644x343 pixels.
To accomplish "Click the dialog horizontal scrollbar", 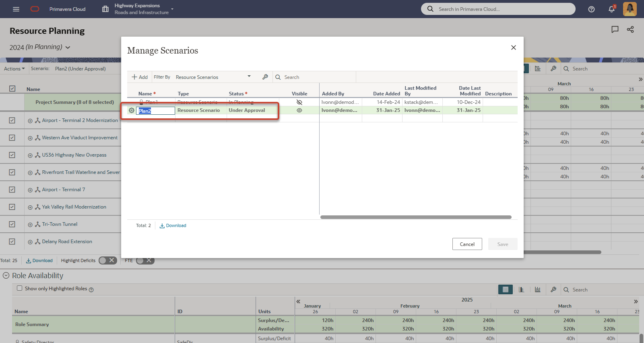I will point(416,217).
